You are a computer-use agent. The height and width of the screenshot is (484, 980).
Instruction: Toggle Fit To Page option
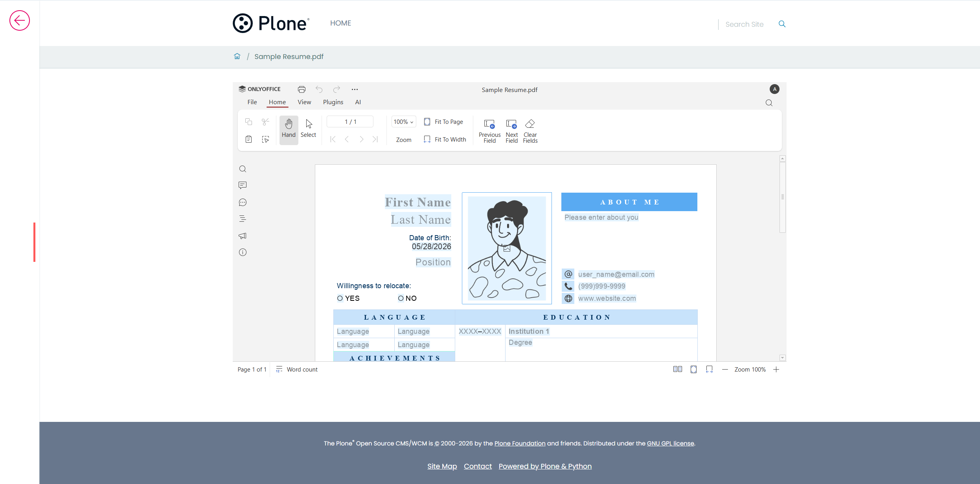443,122
